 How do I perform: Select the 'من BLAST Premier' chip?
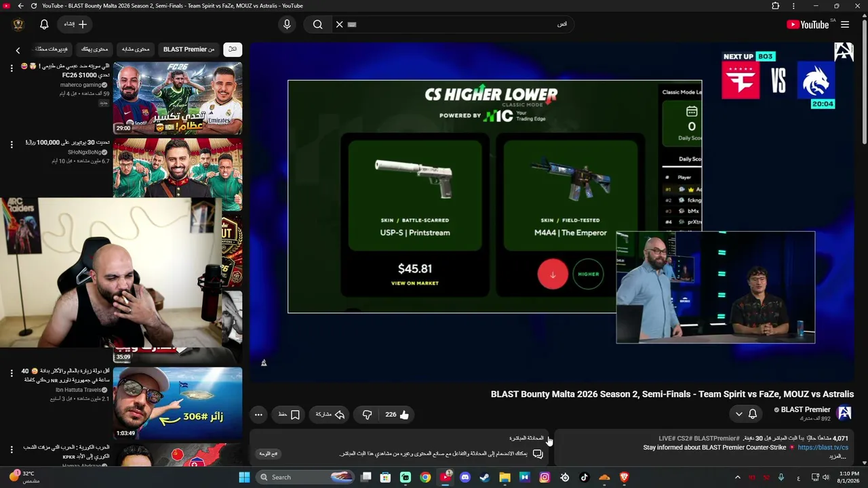coord(189,49)
